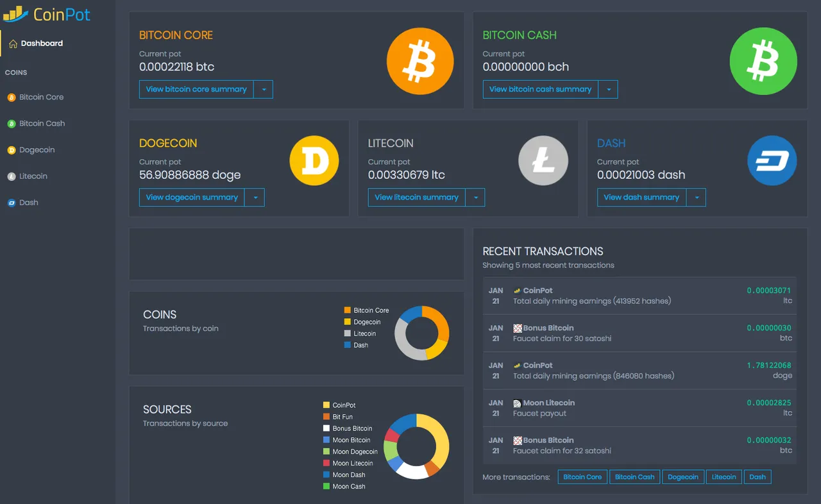Click the large green Bitcoin Cash logo
The image size is (821, 504).
(x=763, y=62)
